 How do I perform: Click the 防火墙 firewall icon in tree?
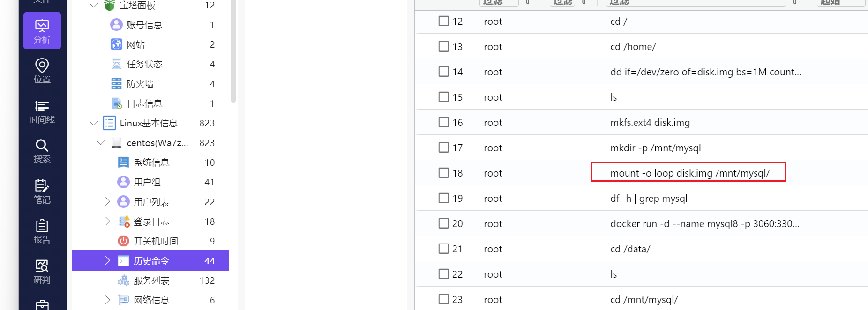coord(116,84)
